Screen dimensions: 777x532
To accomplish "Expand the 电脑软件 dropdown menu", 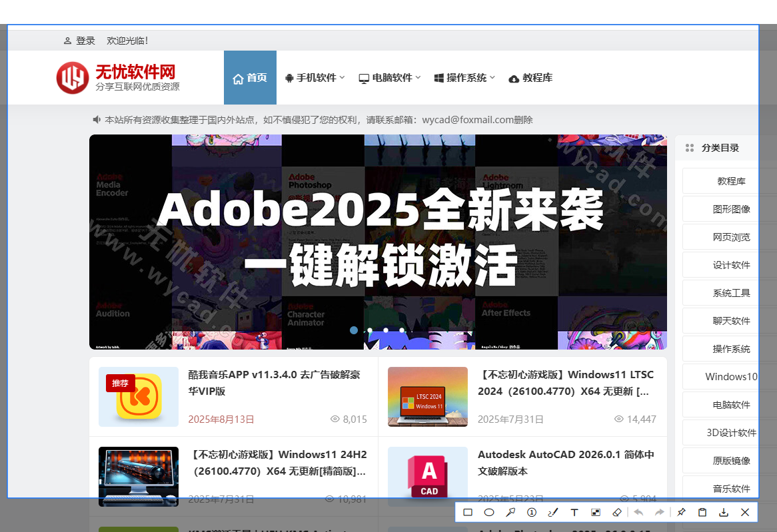I will coord(390,78).
